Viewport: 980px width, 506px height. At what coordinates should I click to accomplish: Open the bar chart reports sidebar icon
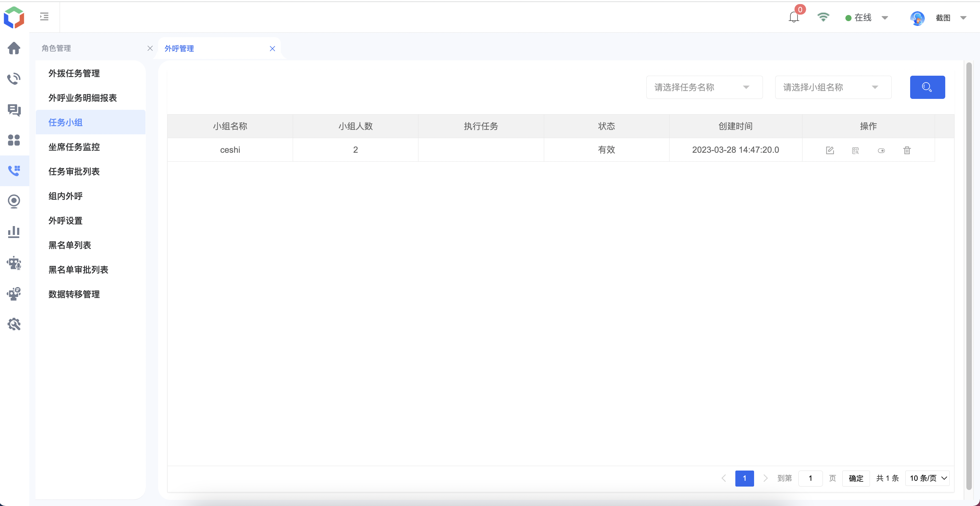[x=14, y=232]
